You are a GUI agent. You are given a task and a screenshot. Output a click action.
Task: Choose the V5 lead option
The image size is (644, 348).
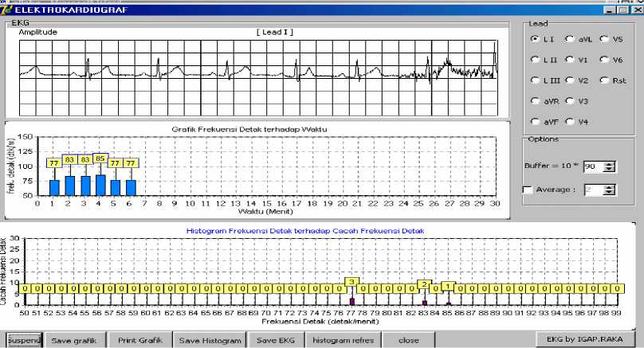pos(604,39)
